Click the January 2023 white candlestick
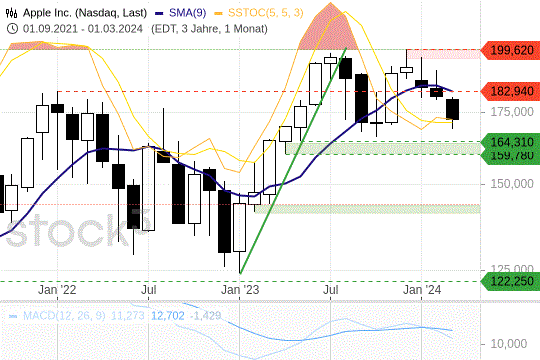The width and height of the screenshot is (540, 360). pyautogui.click(x=240, y=227)
